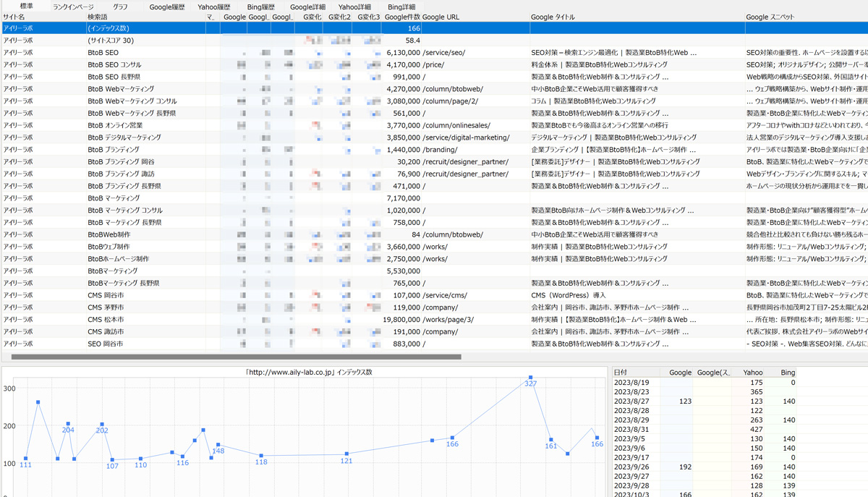Click the 111 data point on the chart
Viewport: 868px width, 497px height.
(25, 459)
